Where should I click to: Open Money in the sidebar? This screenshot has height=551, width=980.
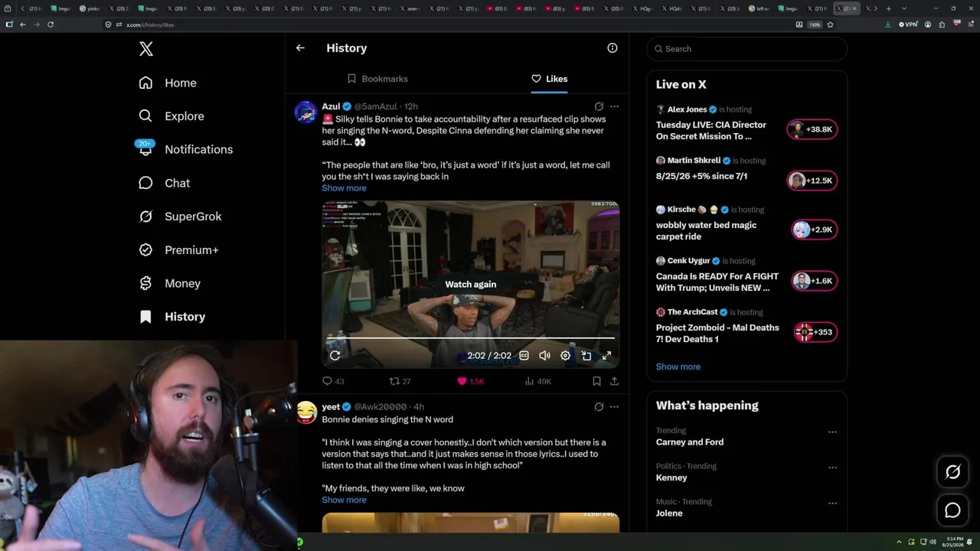click(x=169, y=283)
